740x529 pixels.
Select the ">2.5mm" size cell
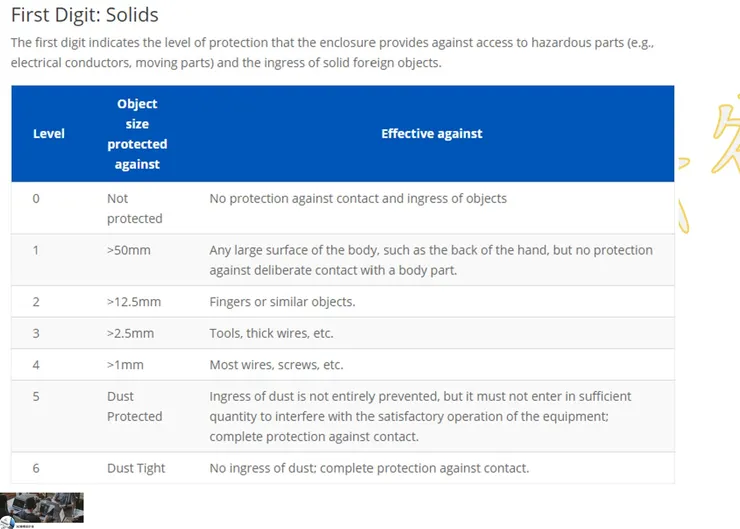click(130, 333)
